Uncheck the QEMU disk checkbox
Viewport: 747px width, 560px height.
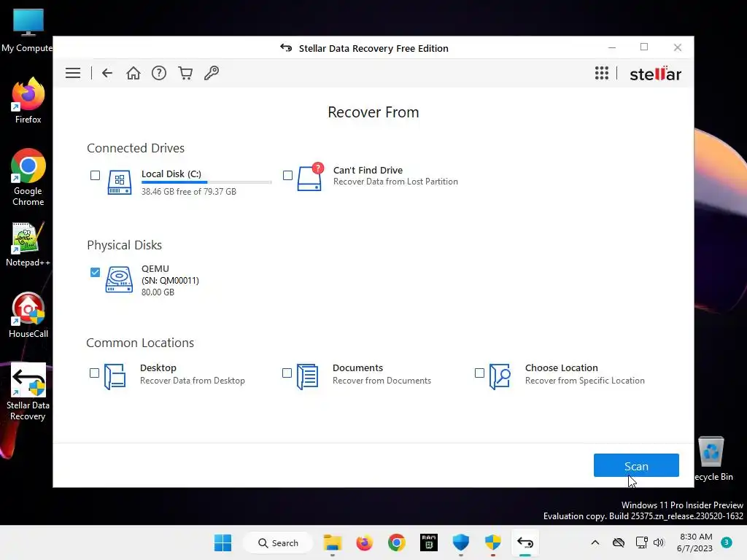coord(96,272)
